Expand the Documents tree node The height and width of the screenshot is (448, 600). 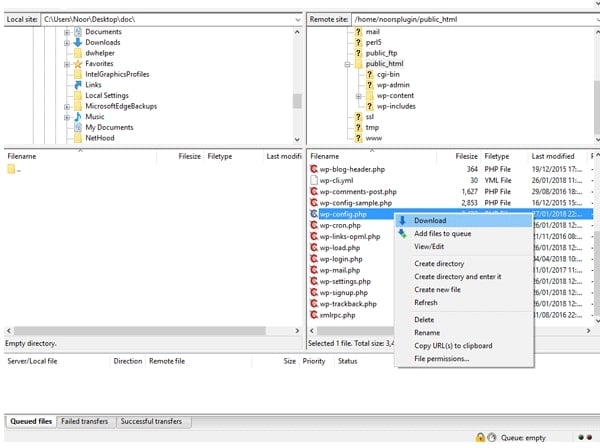[x=67, y=32]
